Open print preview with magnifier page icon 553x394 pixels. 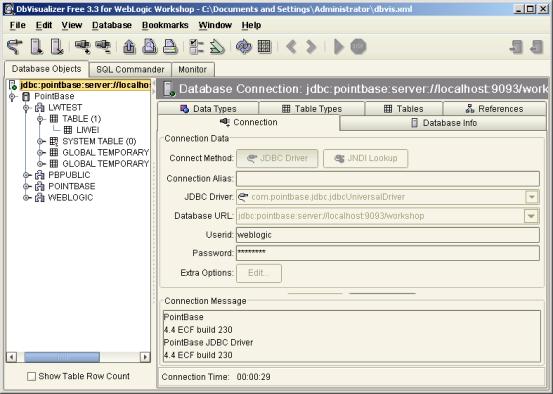point(150,47)
